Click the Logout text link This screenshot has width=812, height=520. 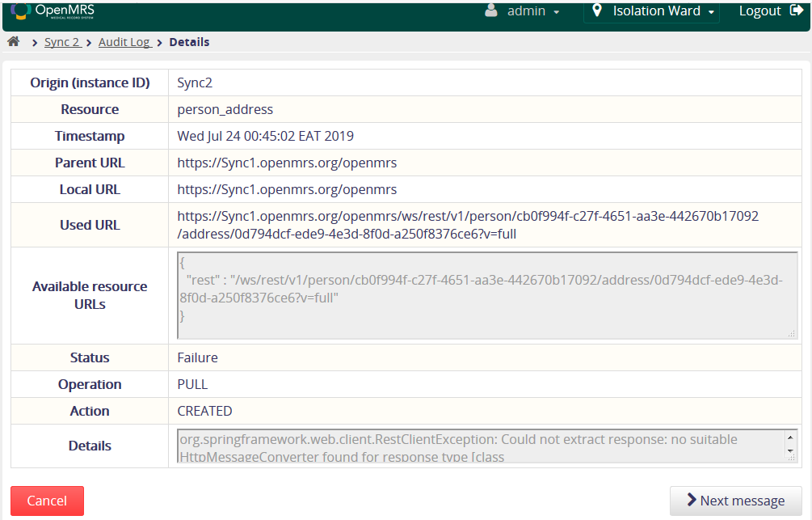759,11
